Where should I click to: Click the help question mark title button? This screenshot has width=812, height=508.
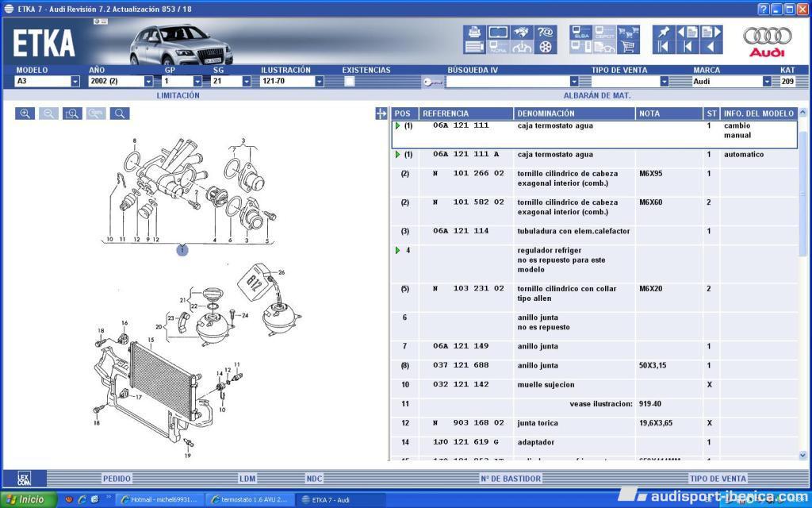764,9
